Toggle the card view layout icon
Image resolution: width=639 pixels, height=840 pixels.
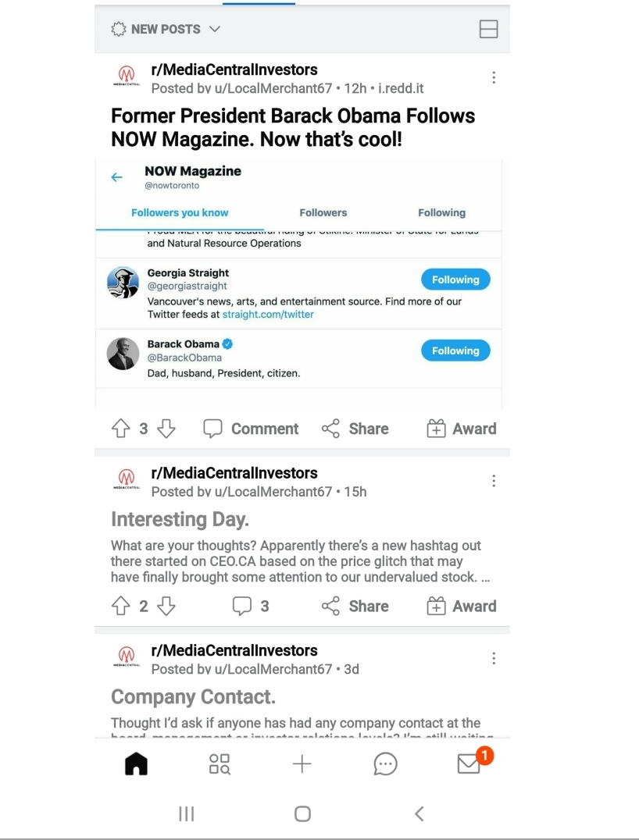pos(488,30)
